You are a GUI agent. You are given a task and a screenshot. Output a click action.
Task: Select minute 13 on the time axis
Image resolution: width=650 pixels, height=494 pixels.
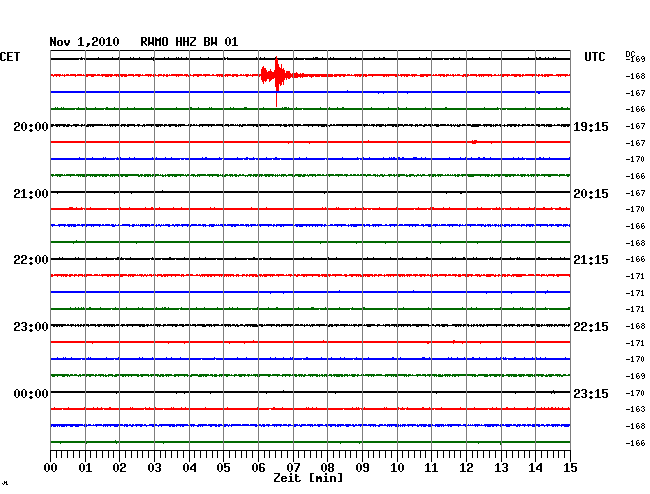pyautogui.click(x=501, y=467)
